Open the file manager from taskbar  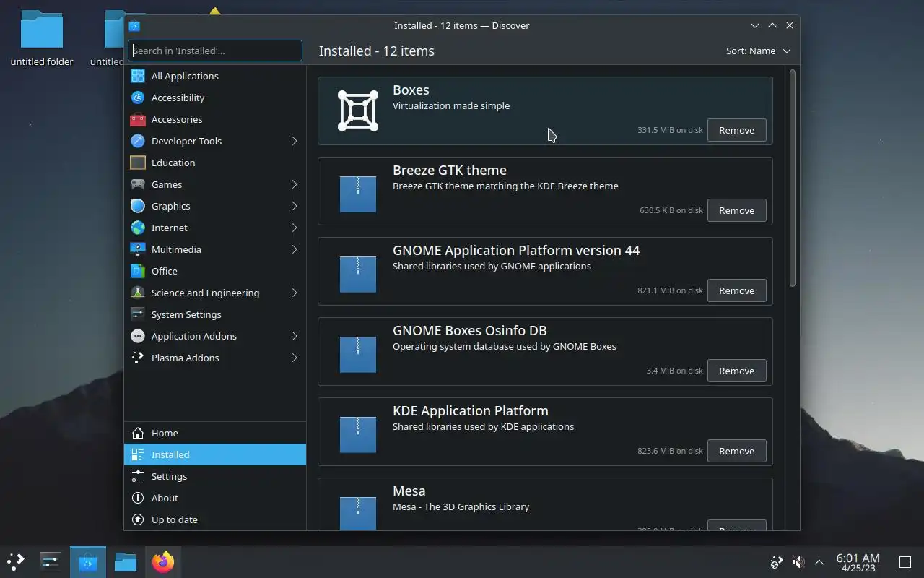pos(126,561)
